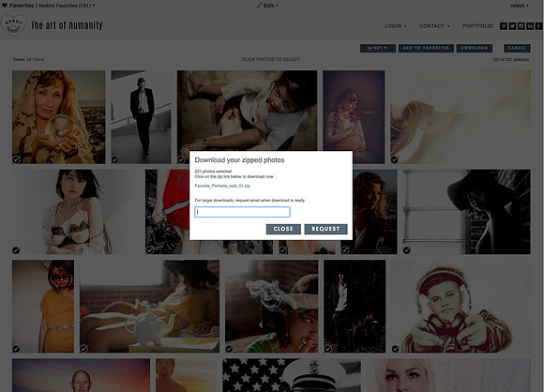Image resolution: width=544 pixels, height=392 pixels.
Task: Deselect checkmark on bright blonde hair profile photo
Action: pos(395,159)
